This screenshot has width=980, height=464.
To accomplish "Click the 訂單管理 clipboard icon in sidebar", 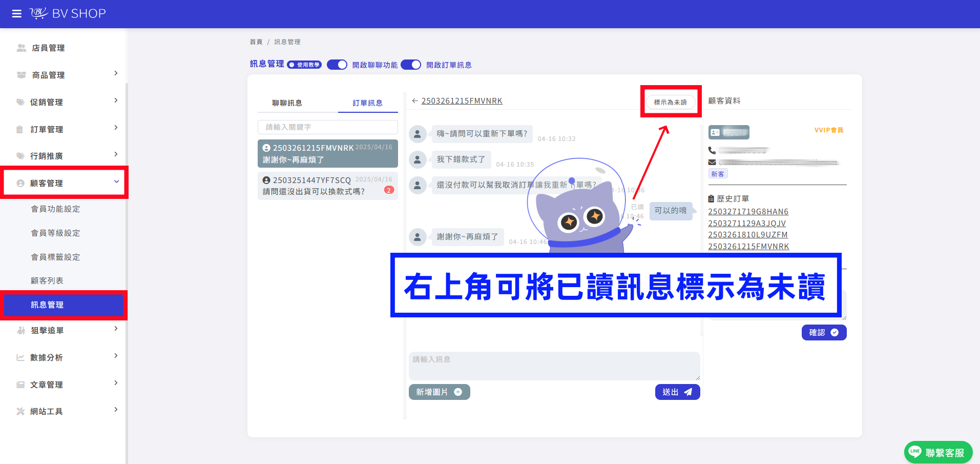I will tap(19, 129).
